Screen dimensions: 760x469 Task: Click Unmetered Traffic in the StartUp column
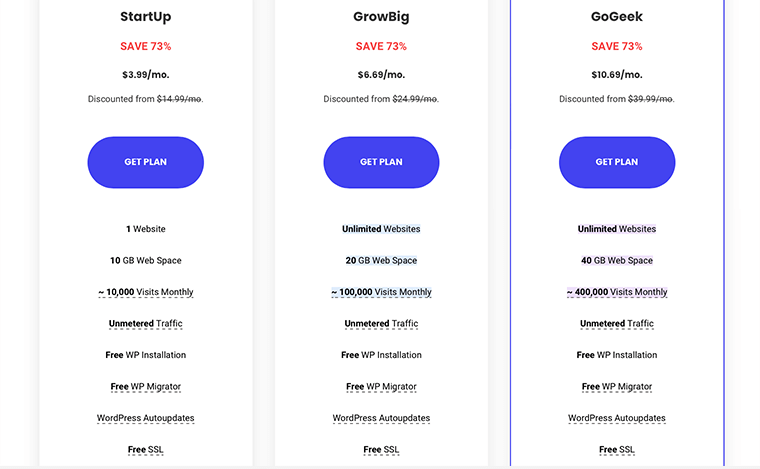[x=146, y=324]
